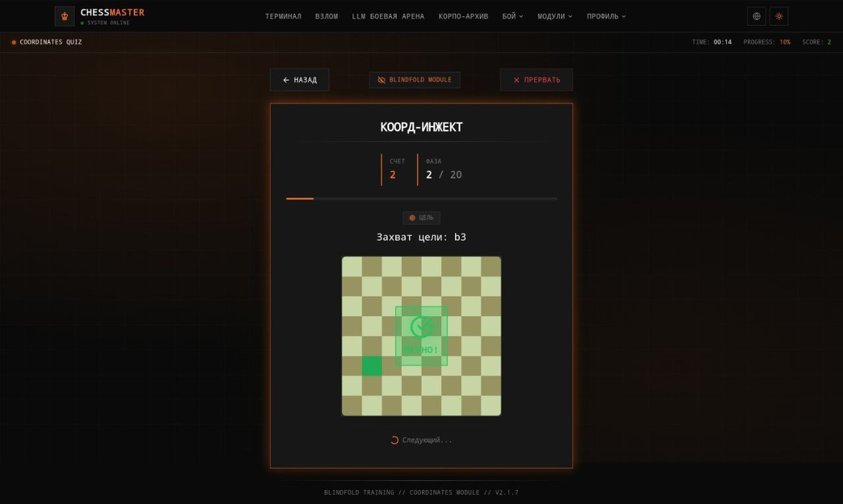Click the Прервать abort button

[536, 80]
